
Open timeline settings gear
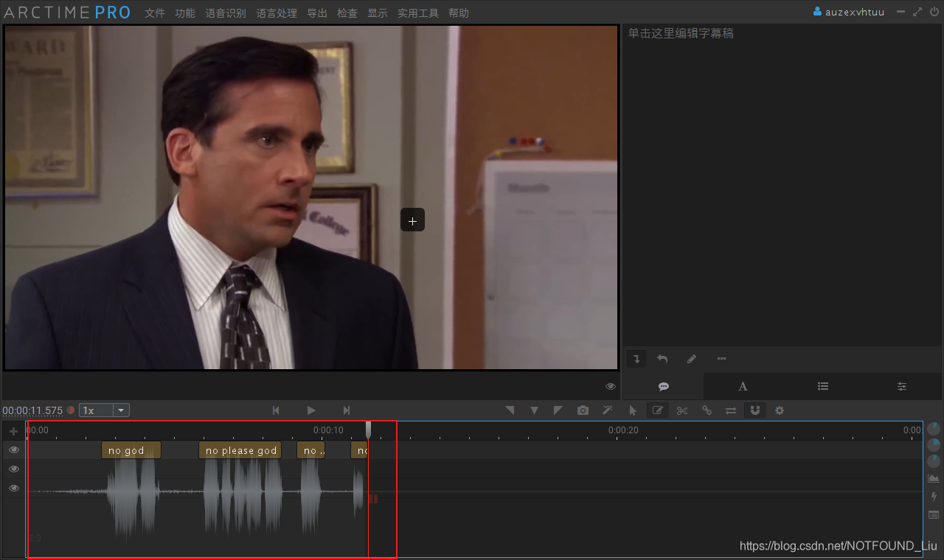[780, 410]
